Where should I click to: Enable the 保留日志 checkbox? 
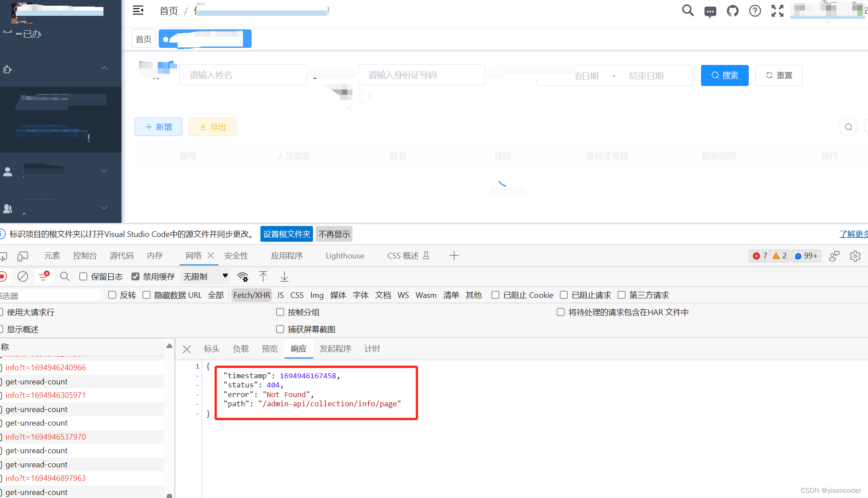coord(83,276)
